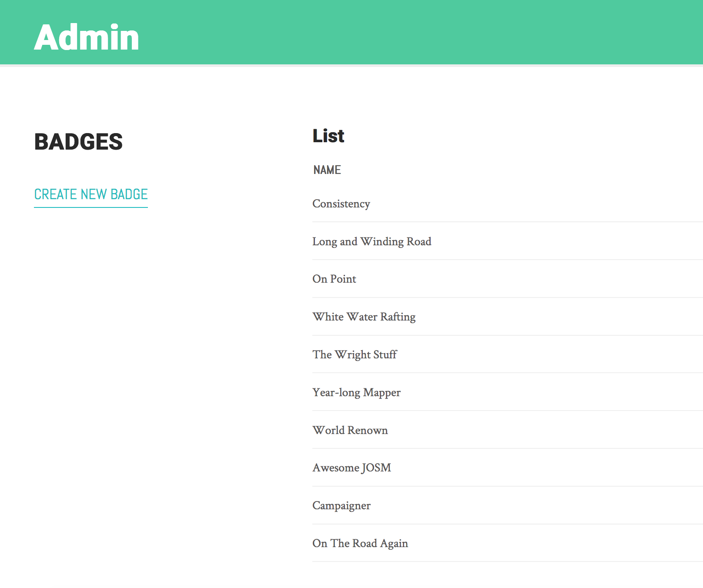This screenshot has height=588, width=703.
Task: Select the World Renown badge
Action: (x=350, y=430)
